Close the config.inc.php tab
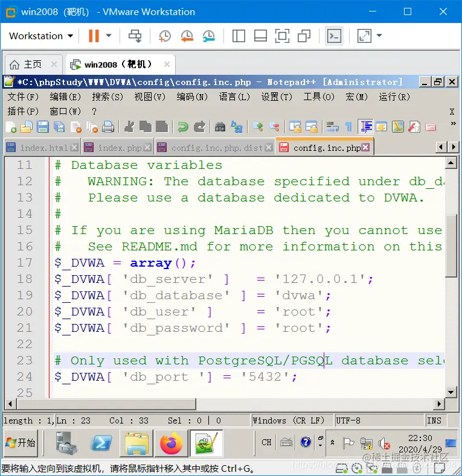 pos(366,148)
